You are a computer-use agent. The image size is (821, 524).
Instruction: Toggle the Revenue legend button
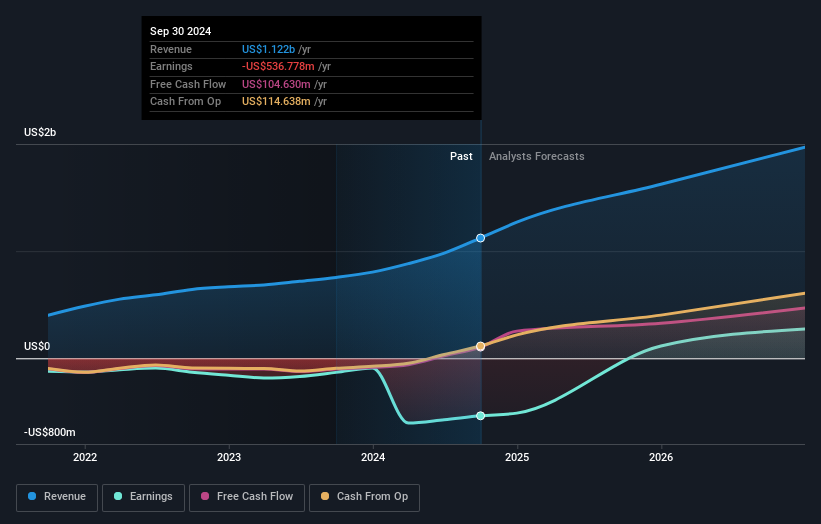[57, 497]
